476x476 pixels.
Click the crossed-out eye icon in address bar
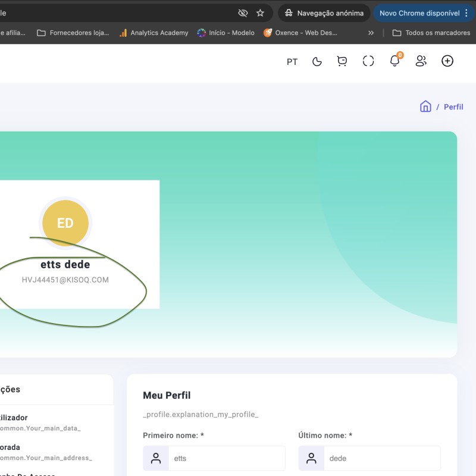pos(243,13)
